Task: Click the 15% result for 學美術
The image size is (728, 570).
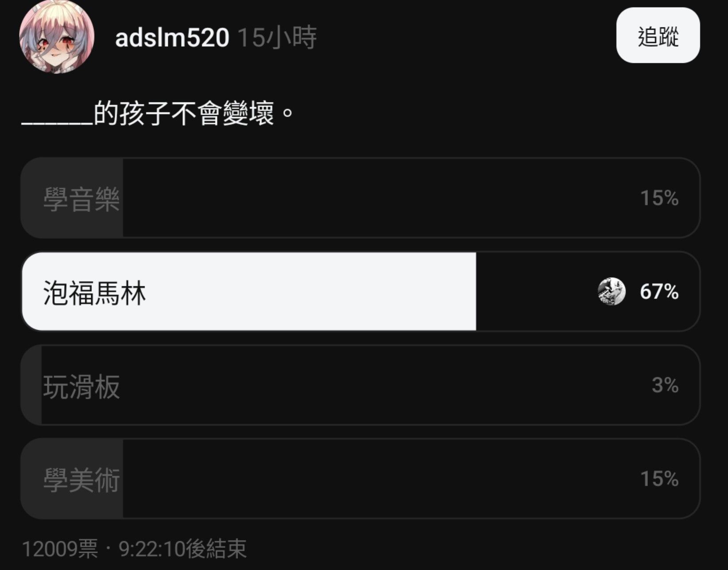Action: 659,479
